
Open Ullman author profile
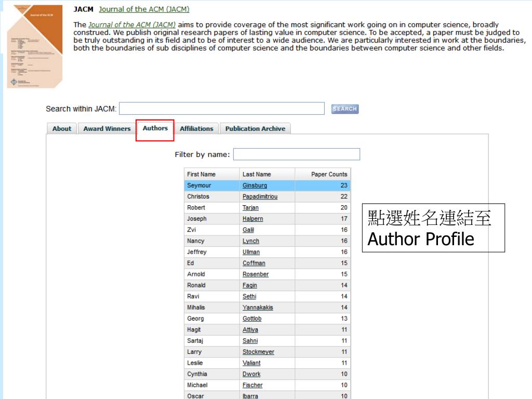coord(251,252)
